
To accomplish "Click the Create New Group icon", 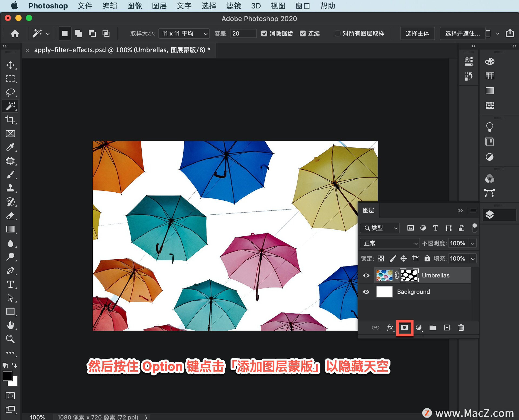I will pos(432,328).
